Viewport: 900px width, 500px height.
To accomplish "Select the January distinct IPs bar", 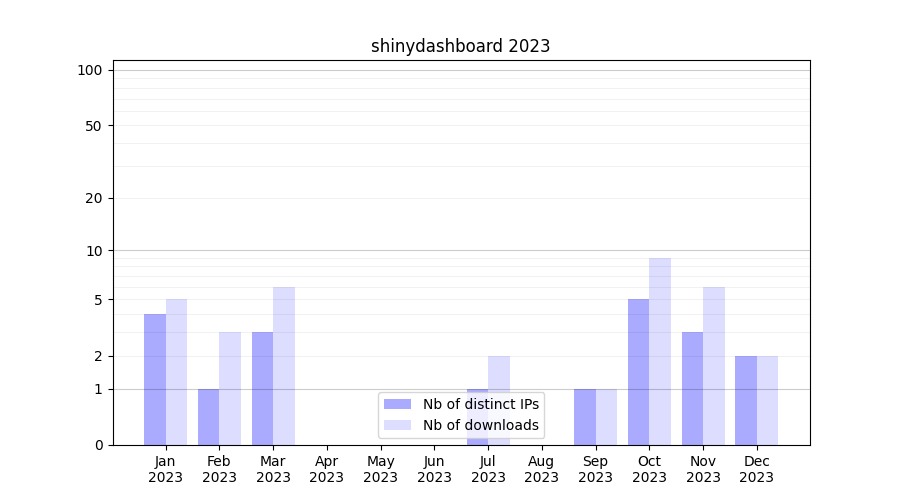I will point(155,379).
